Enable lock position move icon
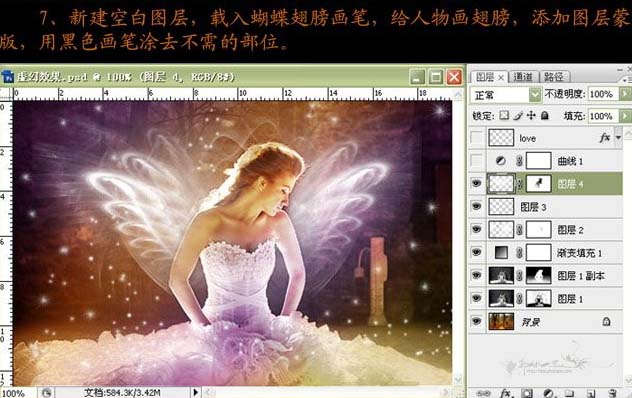 [x=531, y=116]
